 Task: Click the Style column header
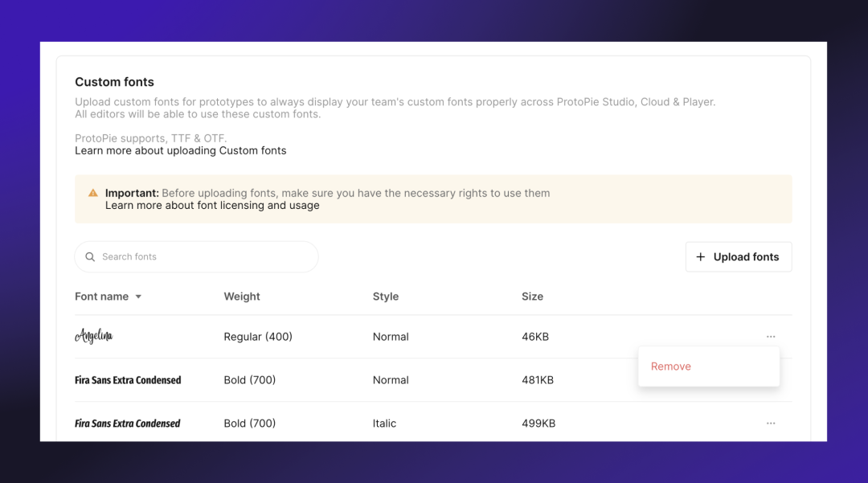(x=386, y=297)
